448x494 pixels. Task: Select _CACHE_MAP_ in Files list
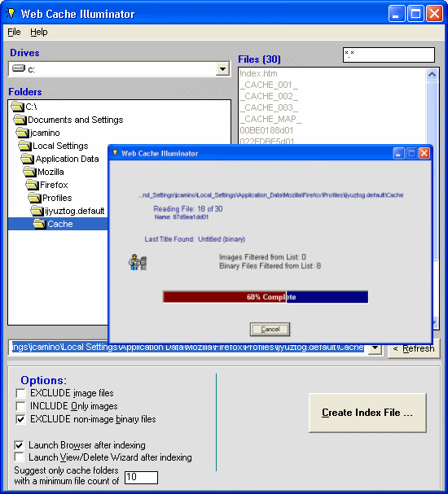coord(270,119)
